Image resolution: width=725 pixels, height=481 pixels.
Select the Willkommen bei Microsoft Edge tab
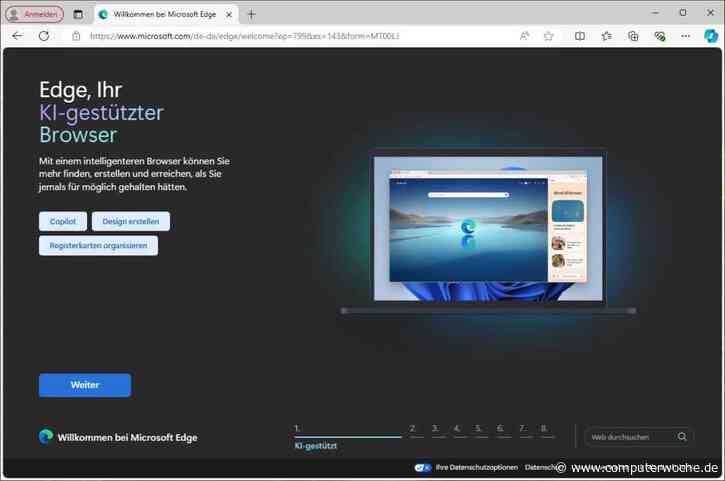tap(164, 14)
